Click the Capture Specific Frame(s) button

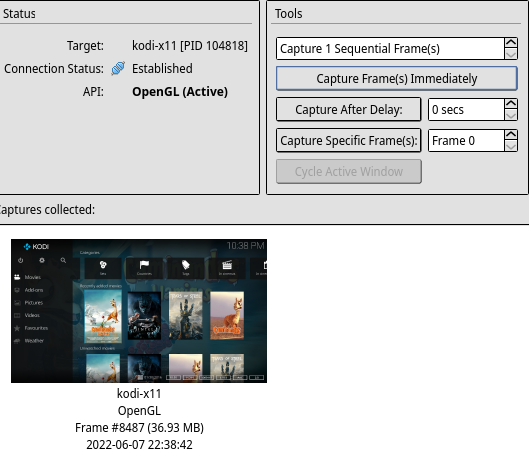349,140
